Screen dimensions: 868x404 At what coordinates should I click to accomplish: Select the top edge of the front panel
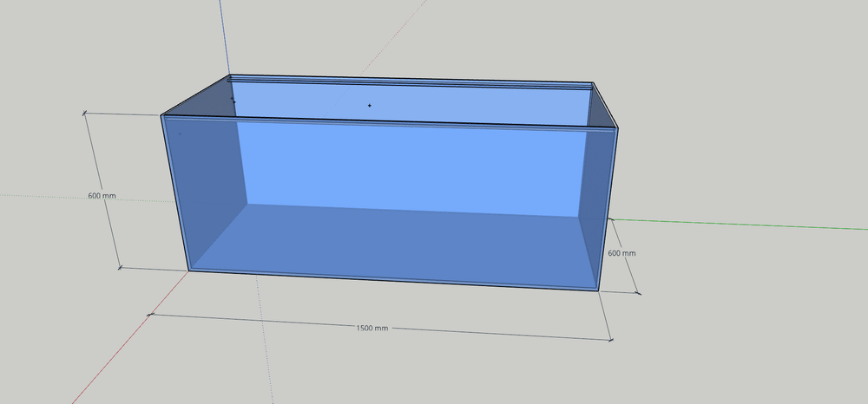pos(391,121)
